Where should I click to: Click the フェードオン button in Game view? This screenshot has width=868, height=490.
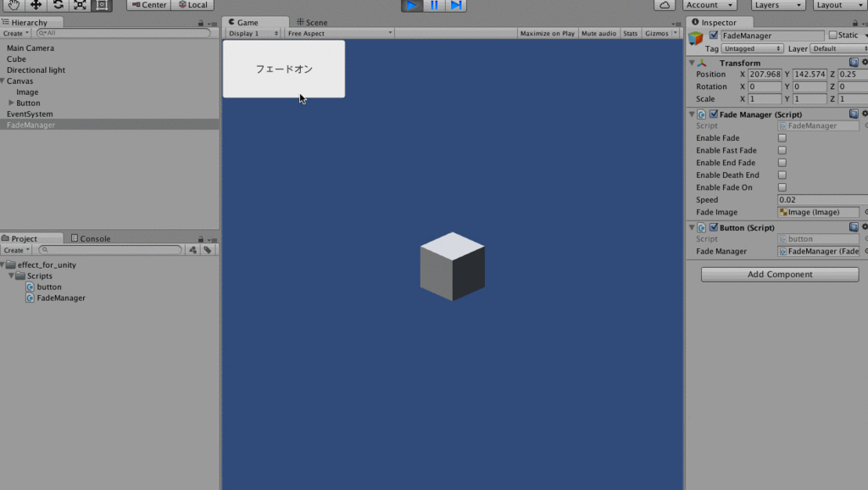[283, 70]
